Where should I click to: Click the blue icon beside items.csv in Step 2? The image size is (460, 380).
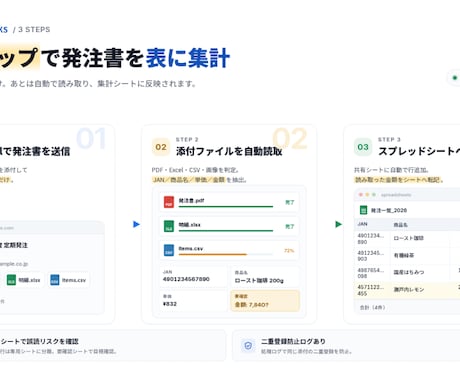[x=169, y=250]
